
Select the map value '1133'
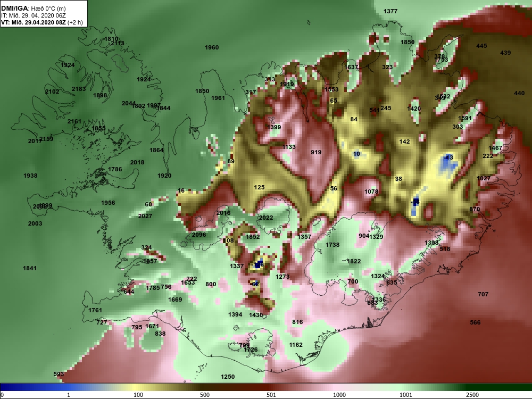pos(289,147)
